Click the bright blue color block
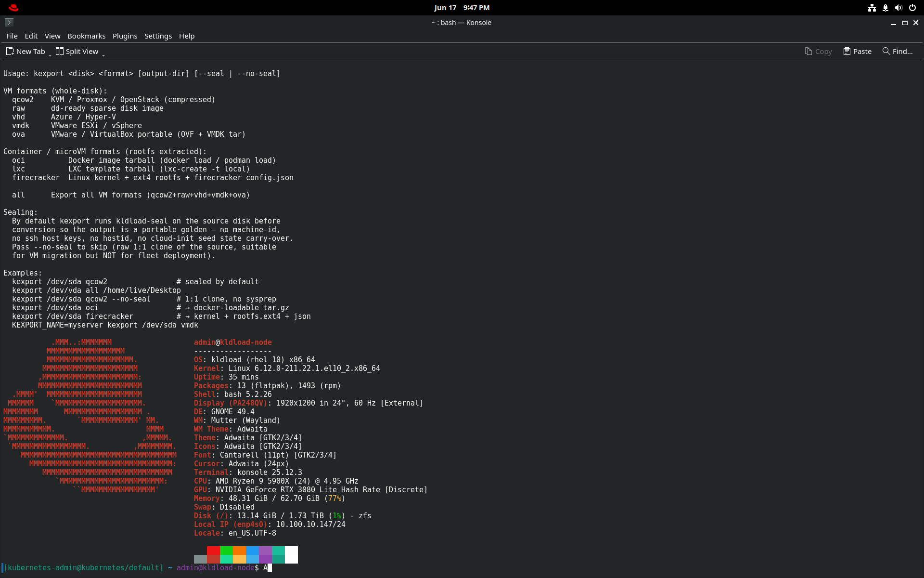924x578 pixels. (x=252, y=551)
